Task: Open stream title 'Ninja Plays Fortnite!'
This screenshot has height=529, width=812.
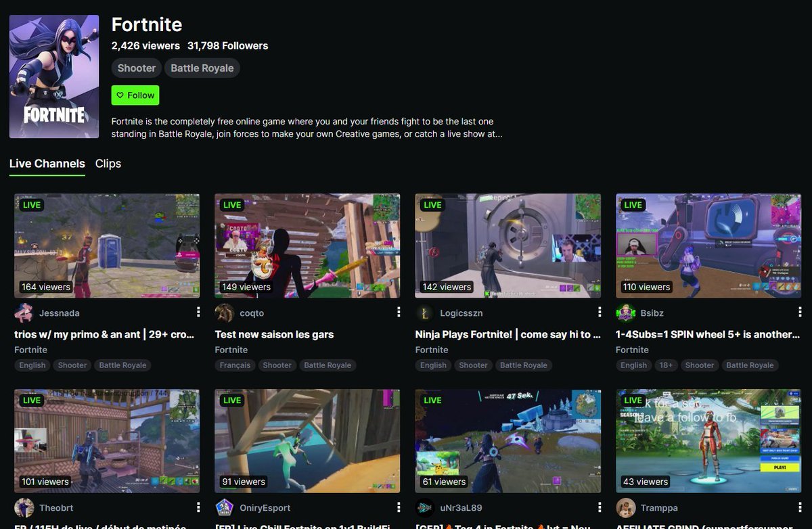Action: coord(507,334)
